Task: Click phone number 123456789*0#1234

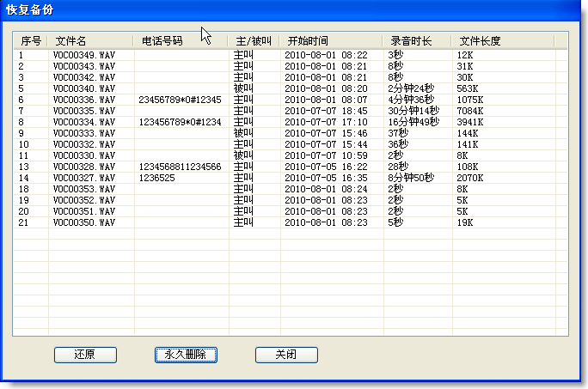Action: coord(180,122)
